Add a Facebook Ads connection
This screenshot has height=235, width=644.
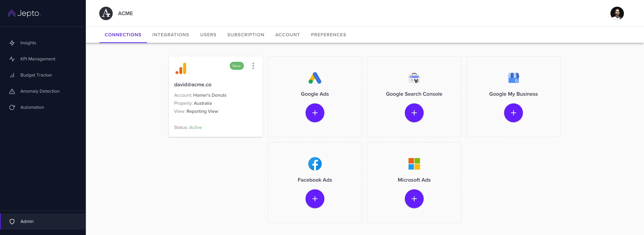315,199
